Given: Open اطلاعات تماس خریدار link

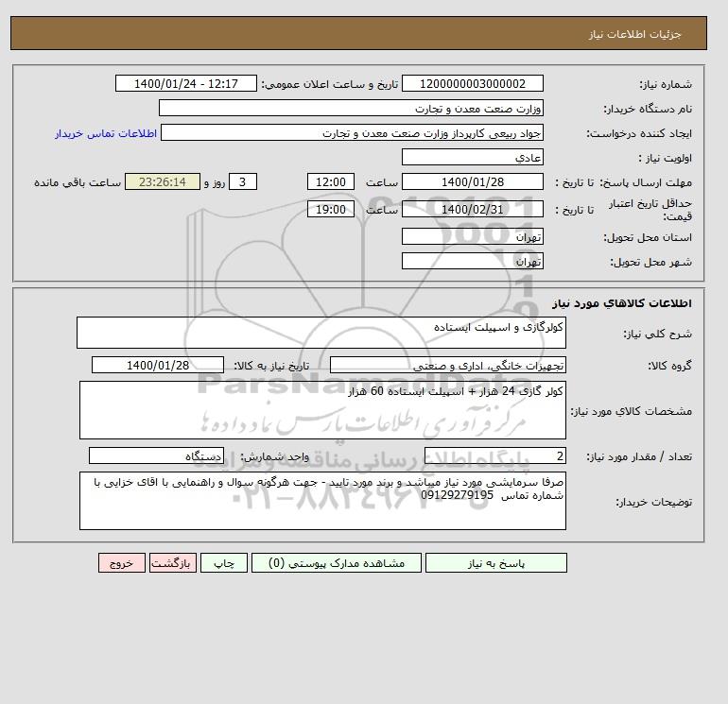Looking at the screenshot, I should pos(106,133).
